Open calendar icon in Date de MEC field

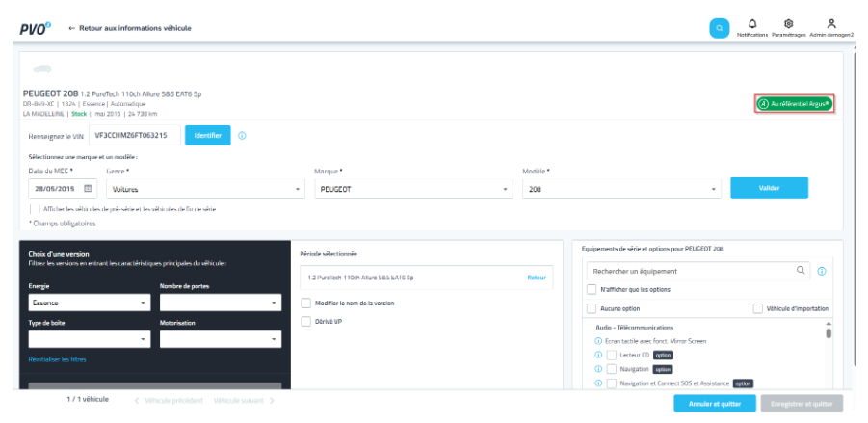tap(88, 188)
